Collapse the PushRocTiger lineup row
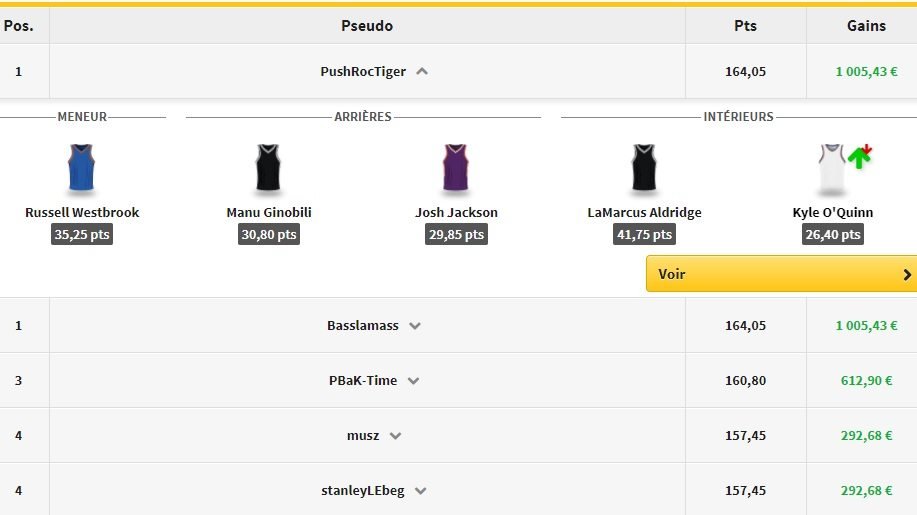 422,71
